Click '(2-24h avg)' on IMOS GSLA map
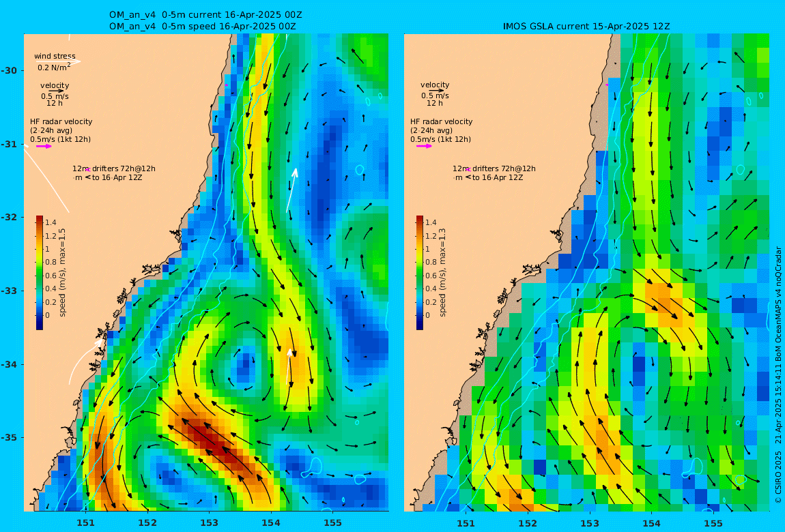785x532 pixels. pyautogui.click(x=431, y=130)
